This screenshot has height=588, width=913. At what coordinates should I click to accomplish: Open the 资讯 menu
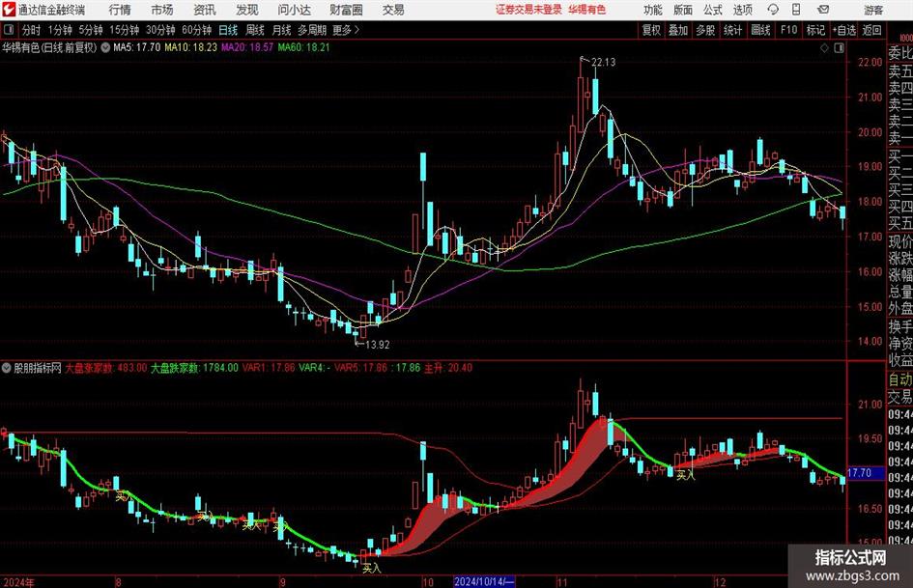coord(205,10)
